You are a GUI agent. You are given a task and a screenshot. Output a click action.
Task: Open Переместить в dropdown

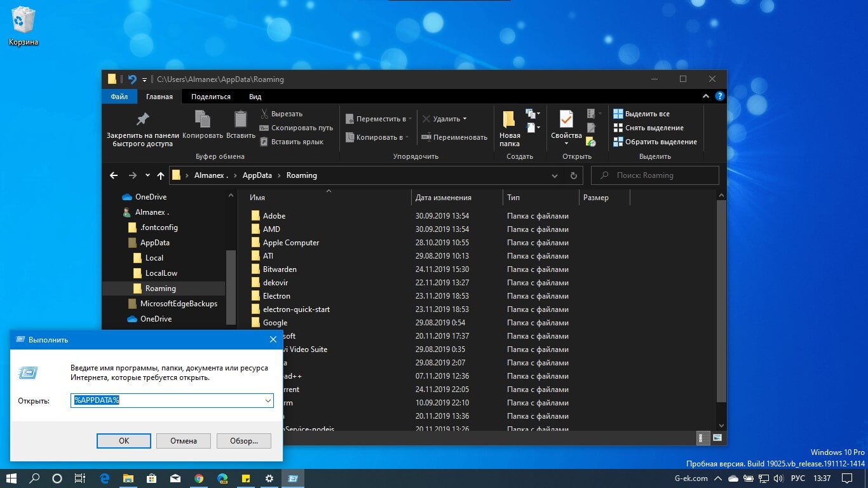coord(379,119)
